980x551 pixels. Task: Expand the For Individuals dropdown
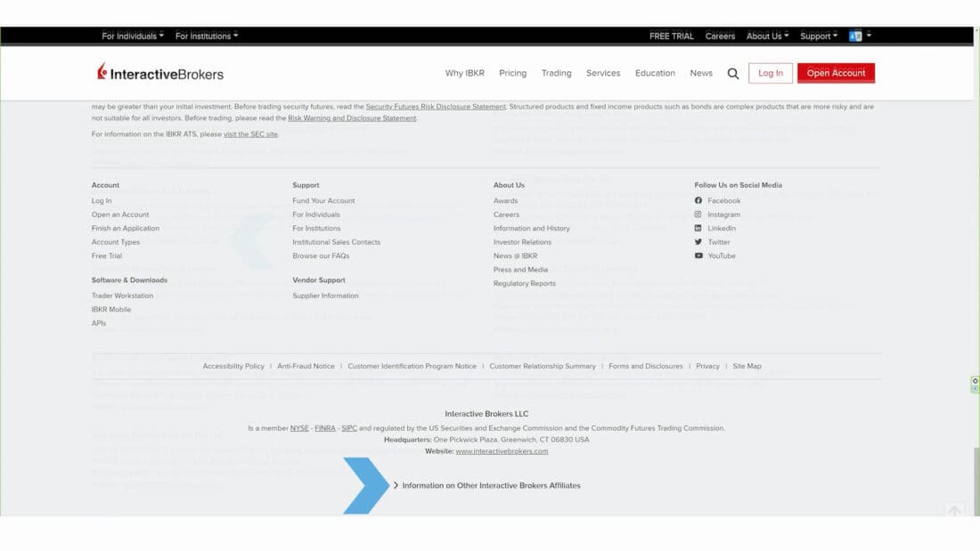click(133, 36)
